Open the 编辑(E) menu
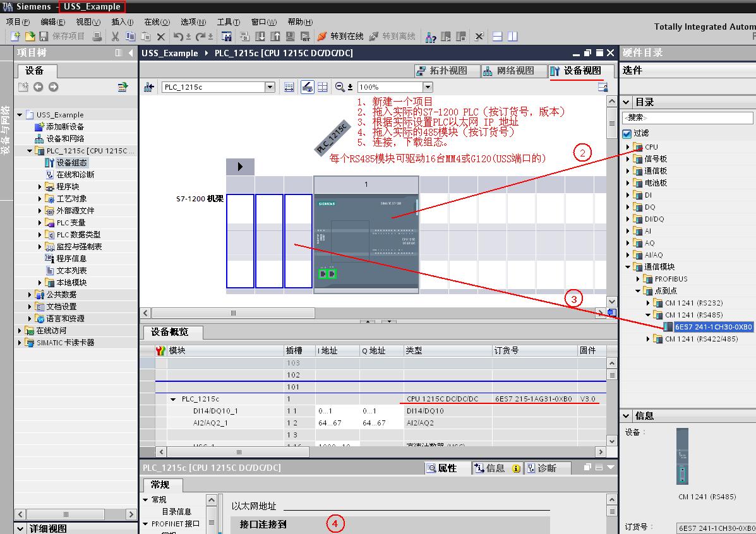756x534 pixels. (52, 21)
